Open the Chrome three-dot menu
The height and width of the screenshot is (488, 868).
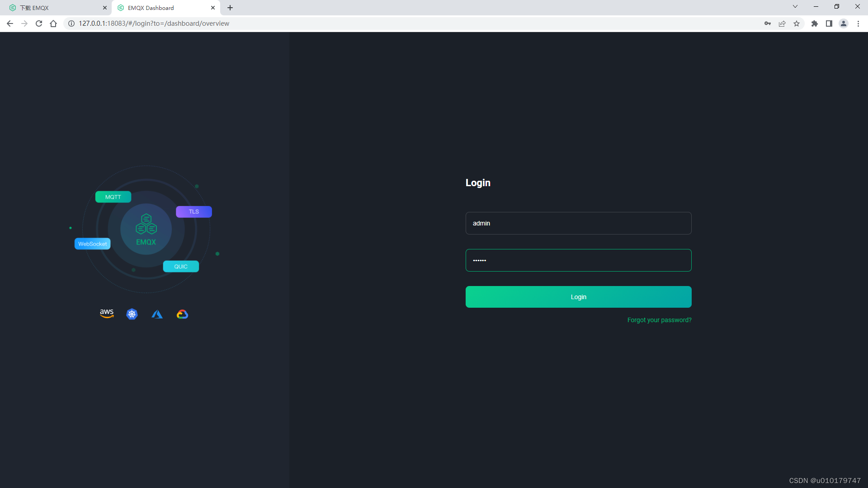pos(858,23)
